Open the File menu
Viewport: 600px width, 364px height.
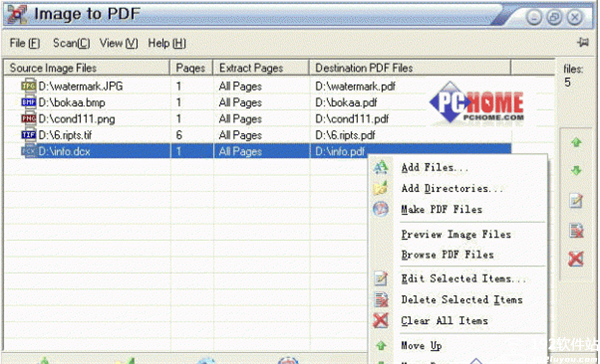24,43
